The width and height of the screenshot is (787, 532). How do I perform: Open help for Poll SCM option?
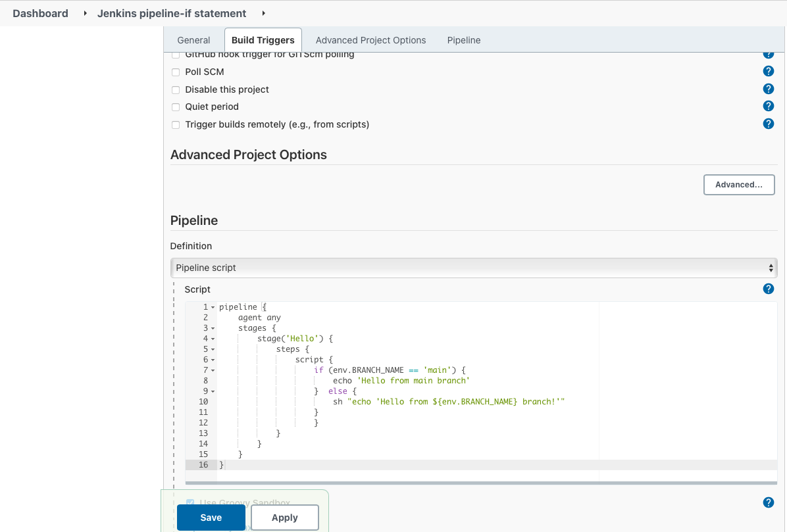768,72
